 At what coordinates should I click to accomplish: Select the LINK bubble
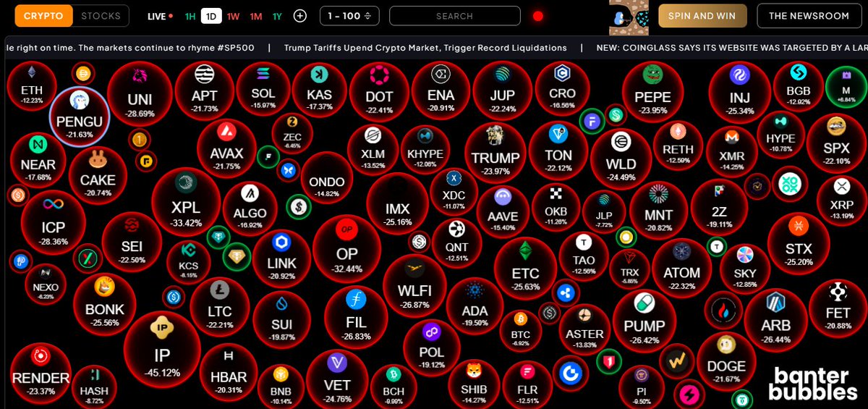[x=281, y=258]
